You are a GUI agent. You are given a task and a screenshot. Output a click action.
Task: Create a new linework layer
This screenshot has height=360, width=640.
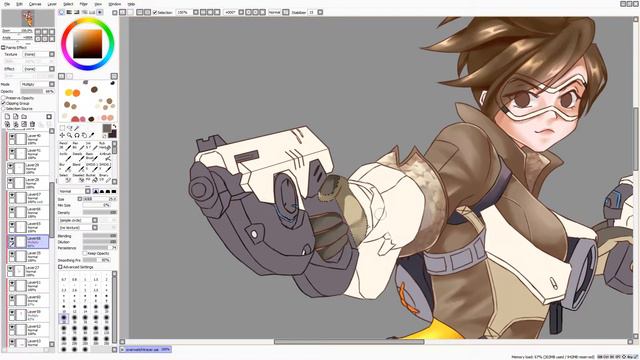16,117
